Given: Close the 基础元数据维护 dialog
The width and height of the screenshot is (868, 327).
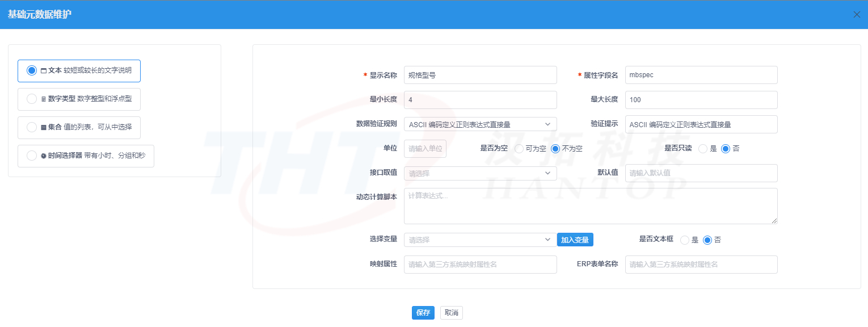Looking at the screenshot, I should pos(858,14).
